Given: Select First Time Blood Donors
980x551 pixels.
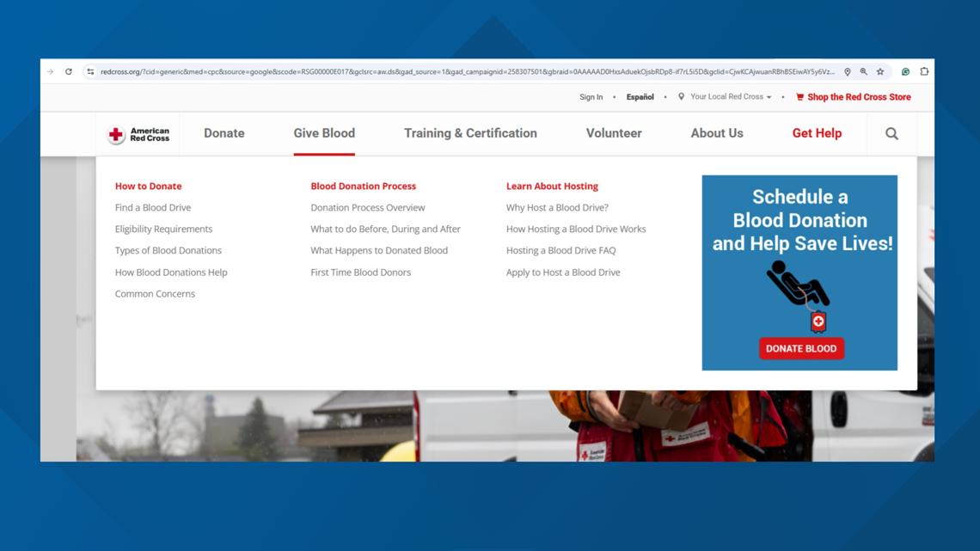Looking at the screenshot, I should (x=361, y=272).
